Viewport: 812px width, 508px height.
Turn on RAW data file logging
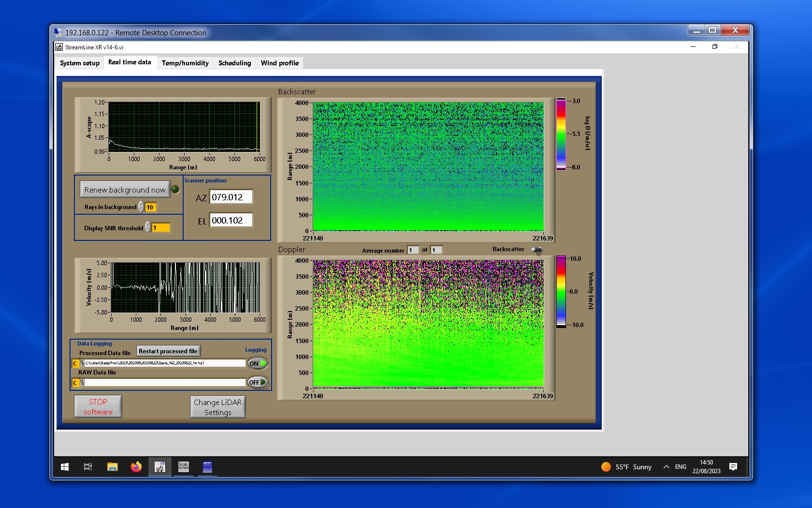point(258,382)
